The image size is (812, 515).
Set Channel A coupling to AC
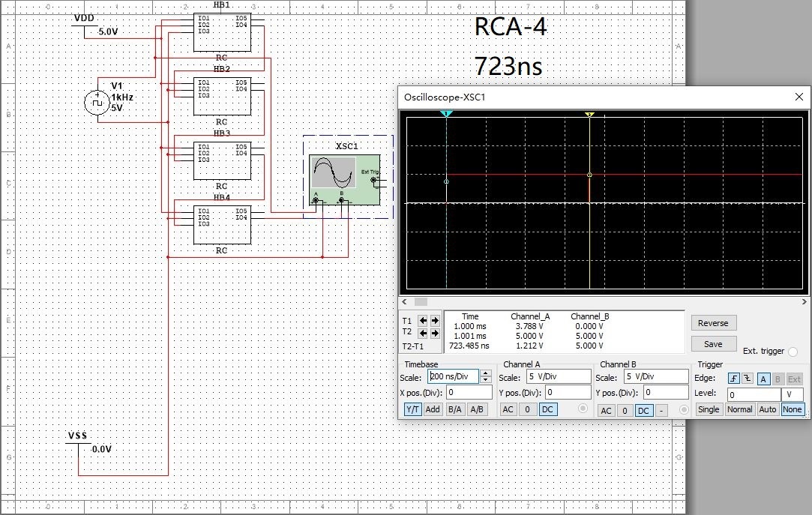[508, 409]
